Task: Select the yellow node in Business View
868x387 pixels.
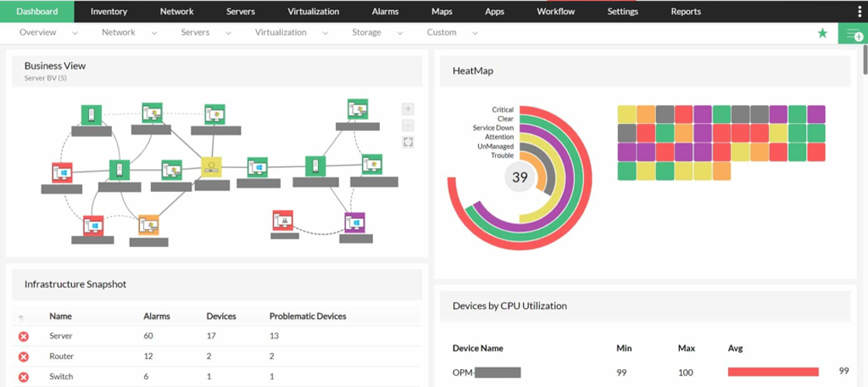Action: tap(211, 166)
